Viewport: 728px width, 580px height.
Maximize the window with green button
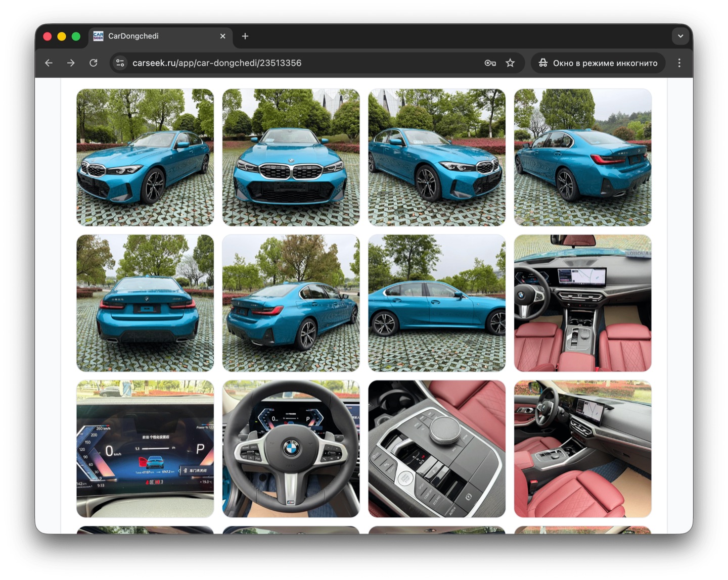coord(76,36)
